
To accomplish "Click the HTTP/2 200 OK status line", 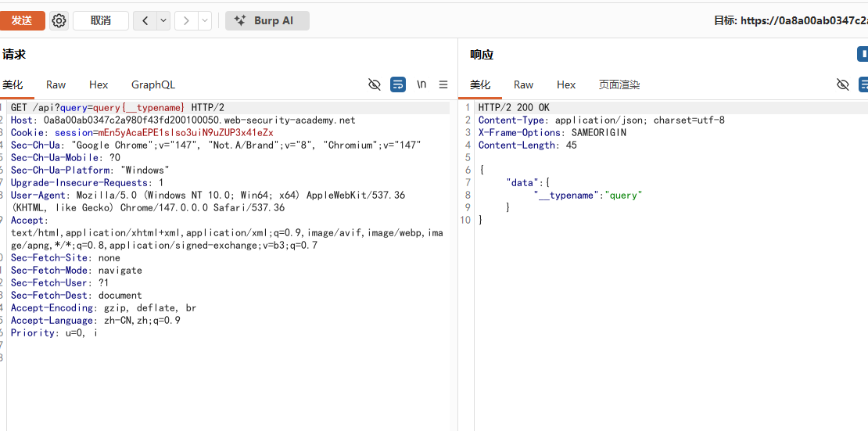I will point(515,107).
